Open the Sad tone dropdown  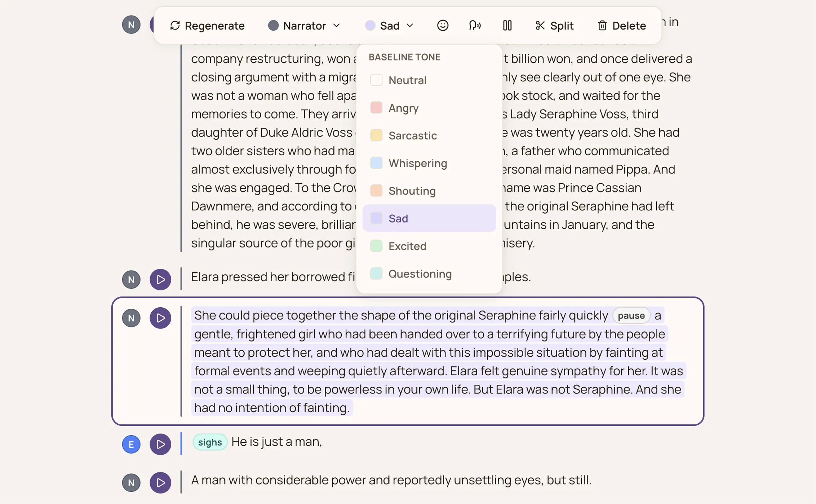(389, 26)
